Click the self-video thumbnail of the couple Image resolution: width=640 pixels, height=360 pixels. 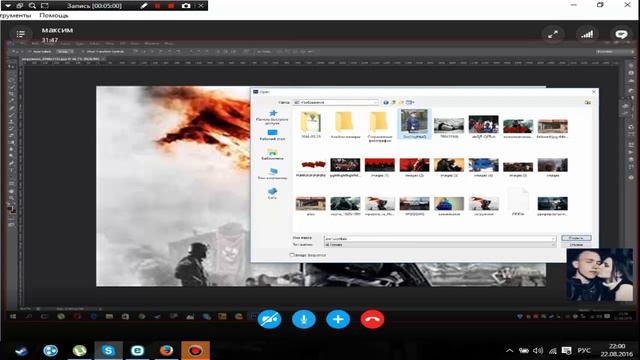coord(600,275)
